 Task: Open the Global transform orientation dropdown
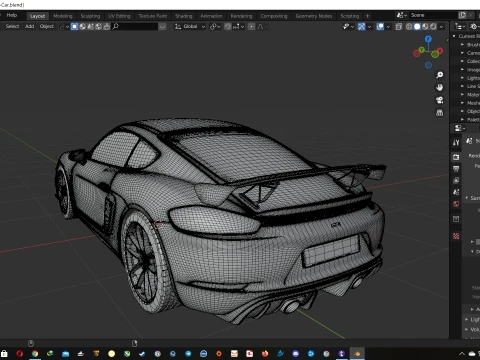[190, 26]
